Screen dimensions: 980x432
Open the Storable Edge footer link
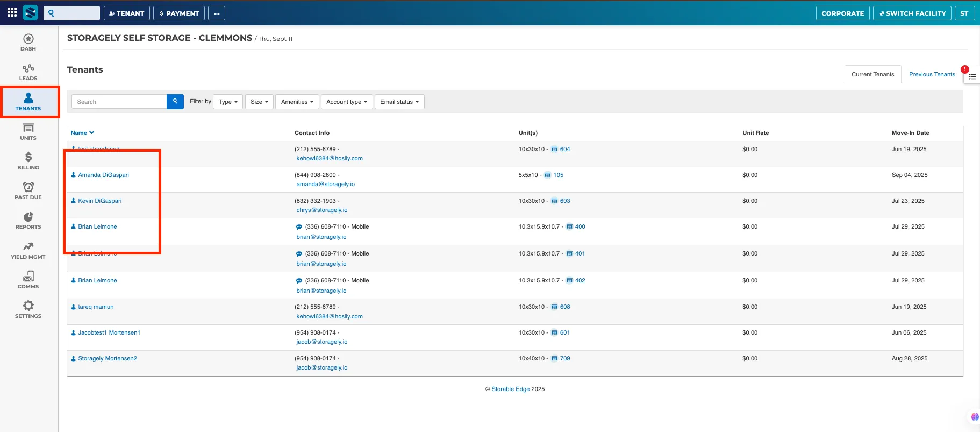point(511,389)
